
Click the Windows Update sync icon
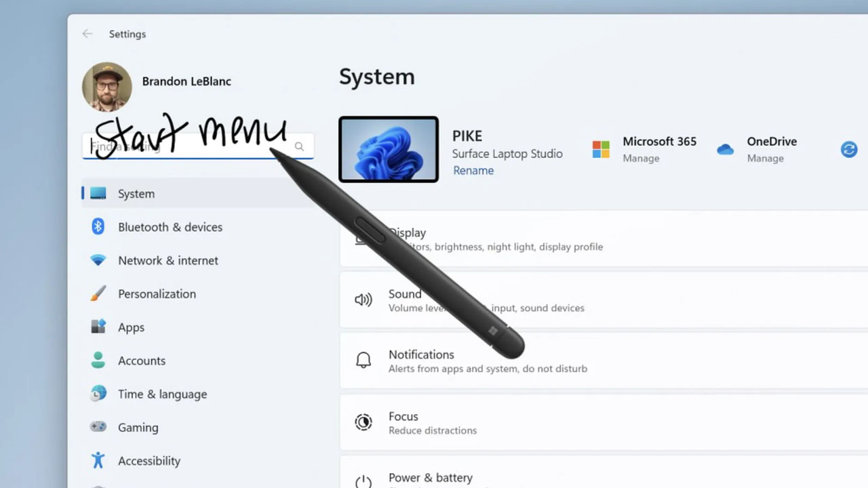coord(849,149)
